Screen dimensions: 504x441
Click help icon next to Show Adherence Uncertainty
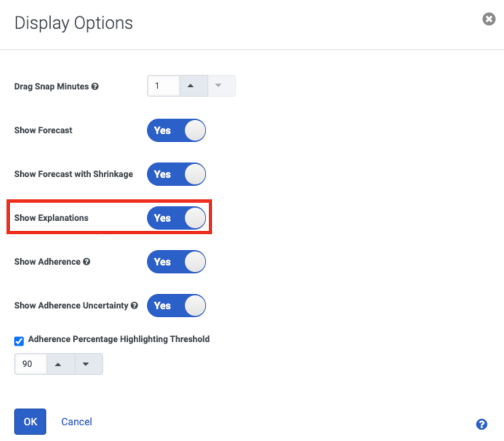coord(134,305)
